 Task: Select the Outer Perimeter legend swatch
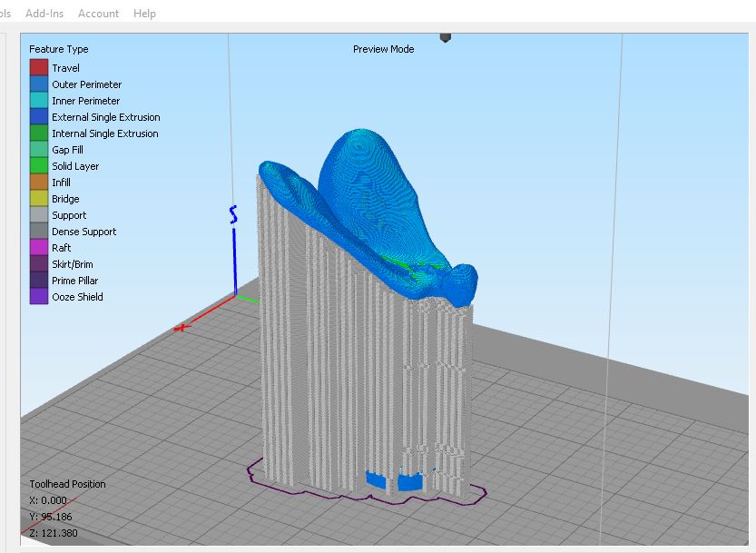click(39, 84)
